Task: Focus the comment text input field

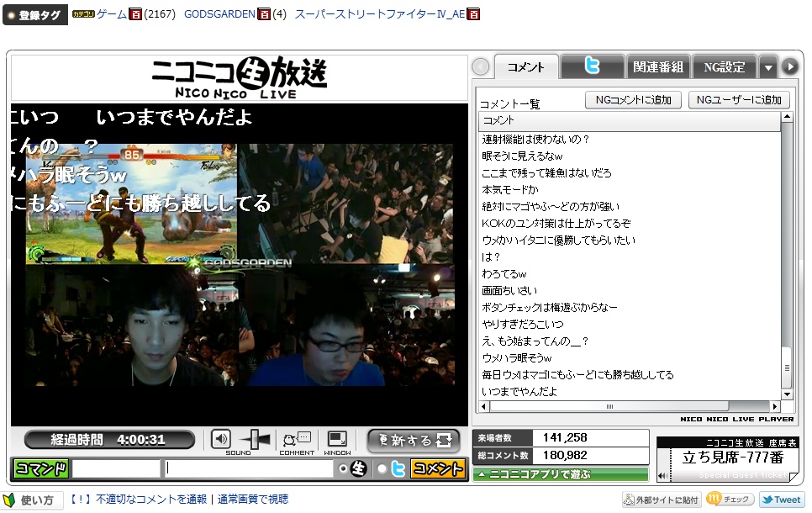Action: [x=249, y=468]
